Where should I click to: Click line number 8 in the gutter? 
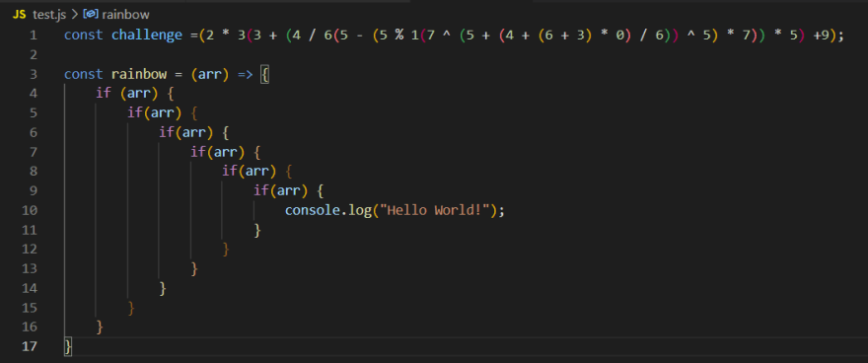34,172
